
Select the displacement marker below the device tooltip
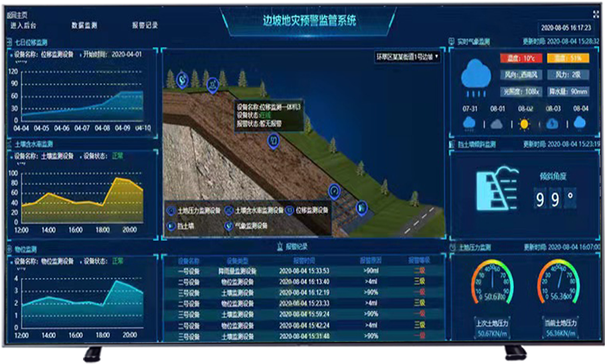click(x=272, y=141)
